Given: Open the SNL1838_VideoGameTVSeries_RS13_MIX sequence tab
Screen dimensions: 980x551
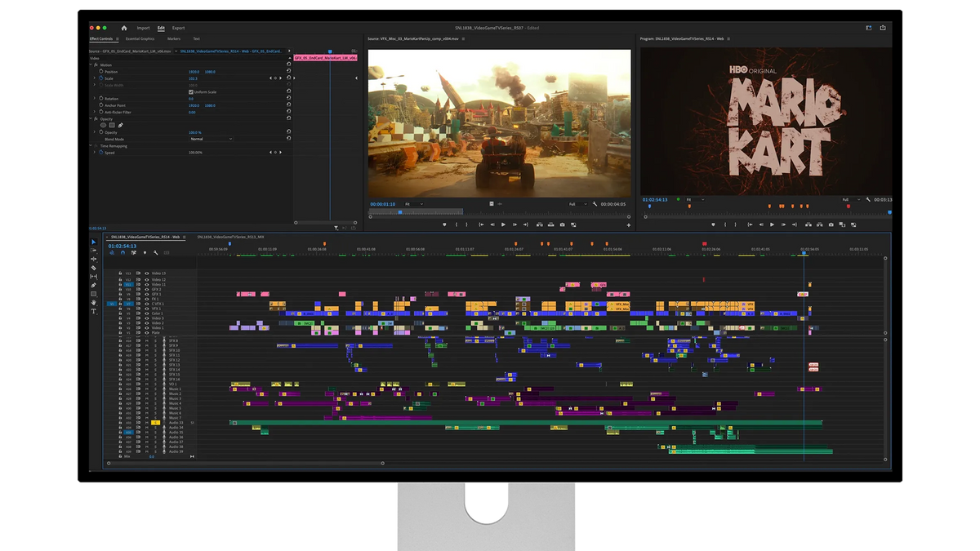Looking at the screenshot, I should tap(230, 238).
